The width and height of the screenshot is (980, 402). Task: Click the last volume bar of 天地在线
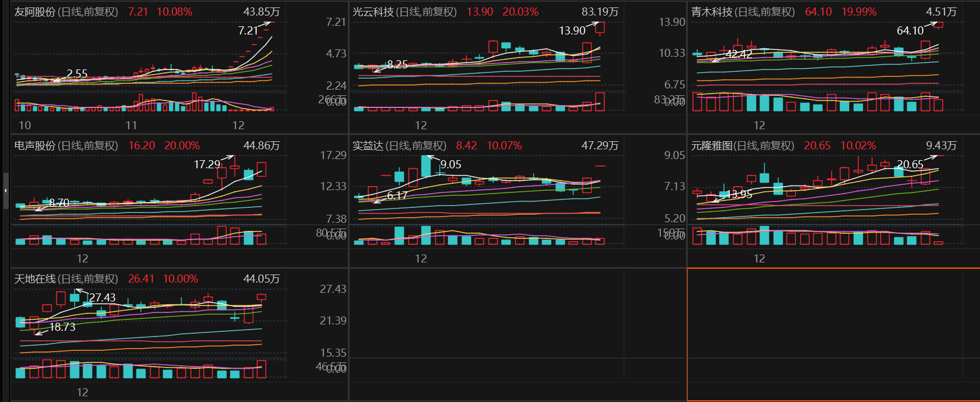[261, 369]
